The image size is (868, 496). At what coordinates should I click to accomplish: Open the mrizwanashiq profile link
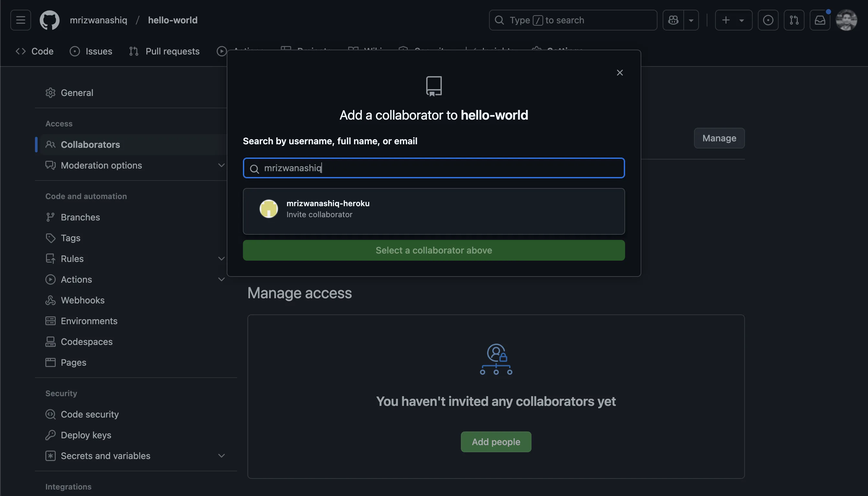(x=98, y=20)
